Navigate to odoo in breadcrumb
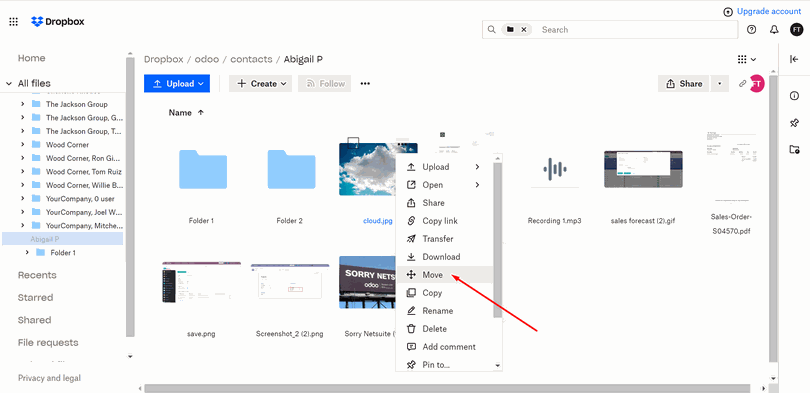810x393 pixels. pyautogui.click(x=207, y=59)
